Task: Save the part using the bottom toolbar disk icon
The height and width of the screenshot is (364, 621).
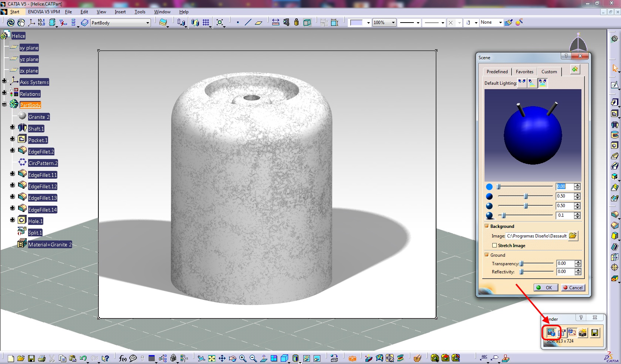Action: coord(31,358)
